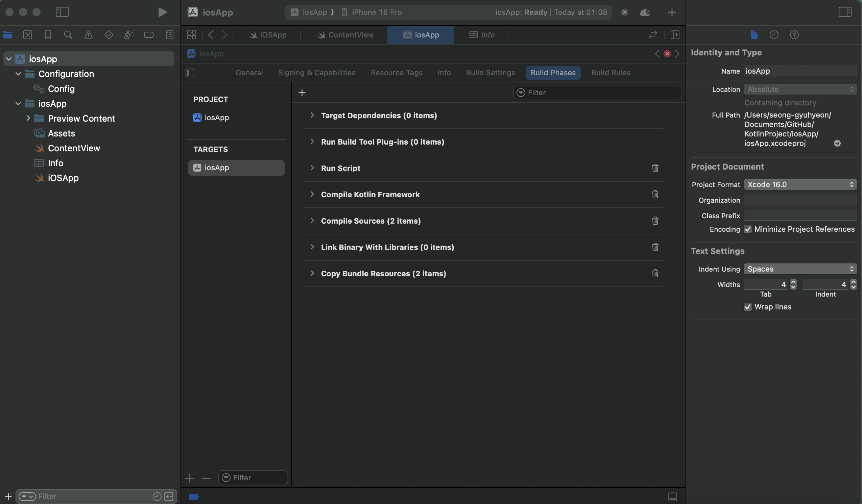Image resolution: width=862 pixels, height=504 pixels.
Task: Open the Issue navigator warning icon
Action: tap(88, 35)
